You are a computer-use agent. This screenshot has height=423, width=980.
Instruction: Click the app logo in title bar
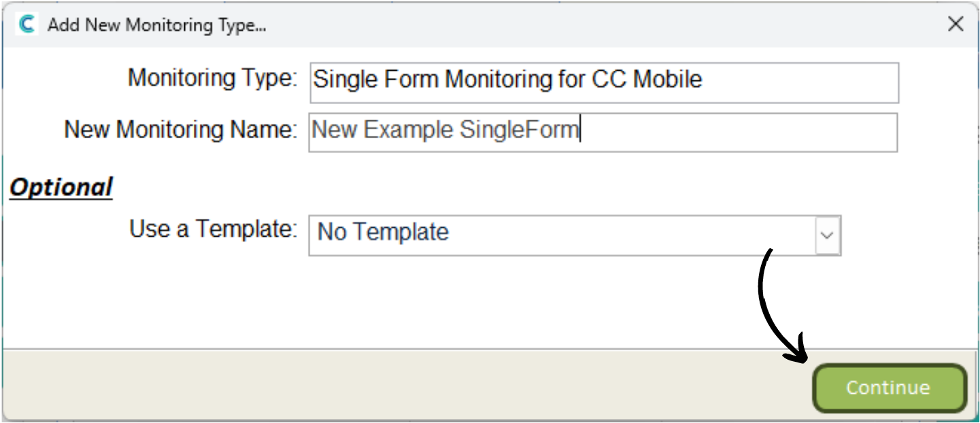click(27, 25)
